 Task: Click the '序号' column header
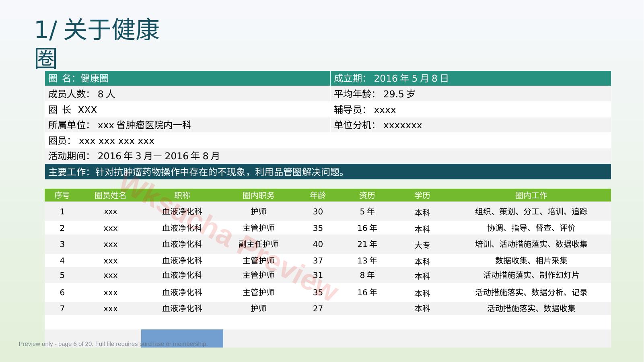62,195
